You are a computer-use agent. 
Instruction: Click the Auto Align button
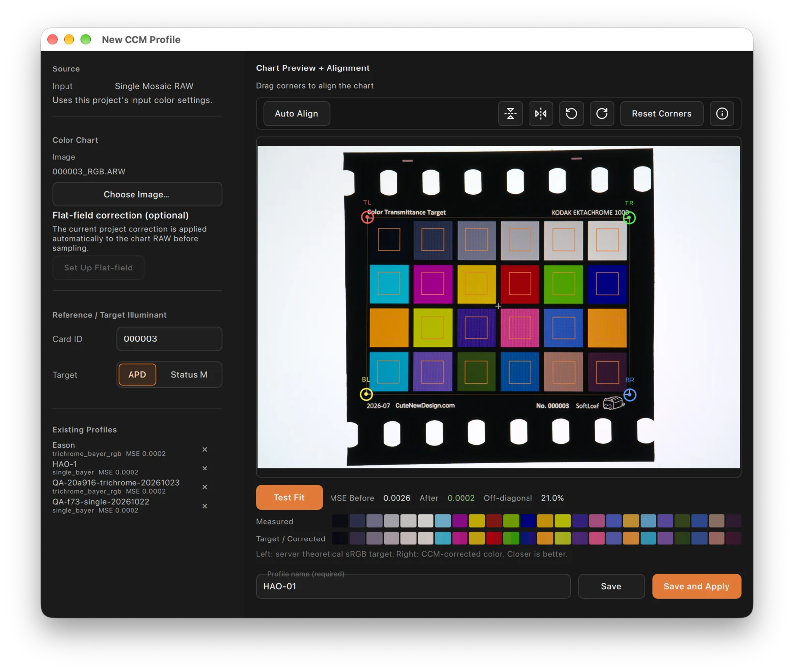[x=296, y=114]
